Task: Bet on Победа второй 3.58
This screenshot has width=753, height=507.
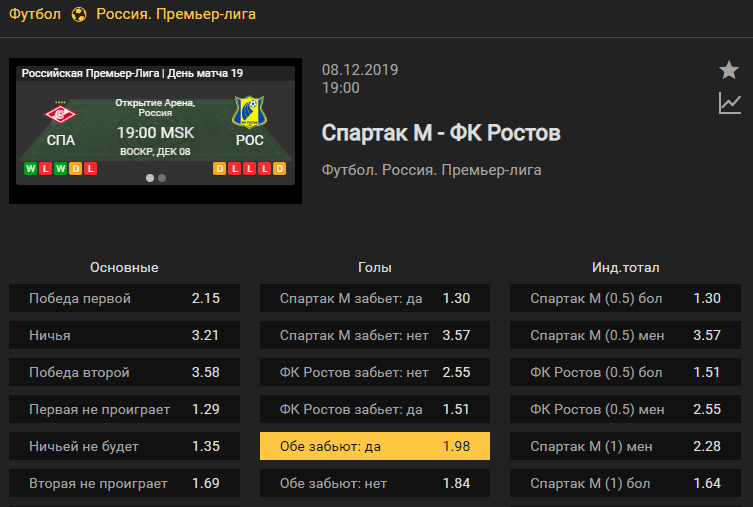Action: tap(124, 372)
